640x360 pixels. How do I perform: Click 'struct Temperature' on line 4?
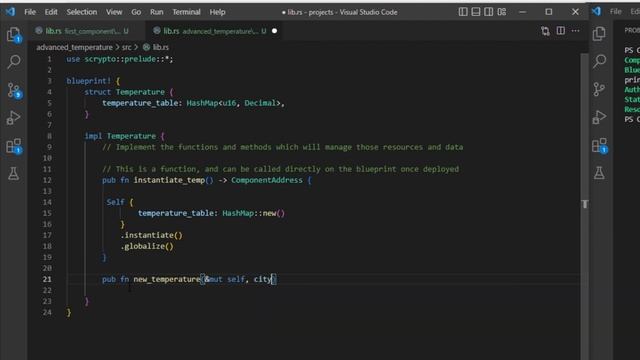(124, 92)
